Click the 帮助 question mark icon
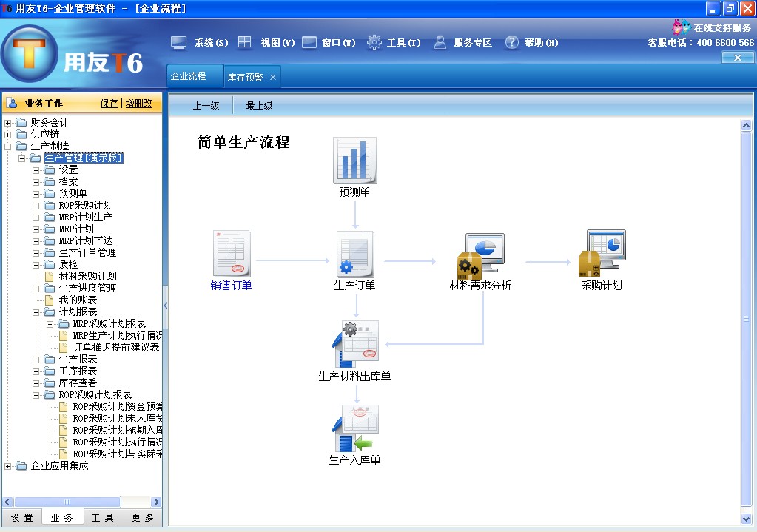Screen dimensions: 757x532 pos(512,42)
